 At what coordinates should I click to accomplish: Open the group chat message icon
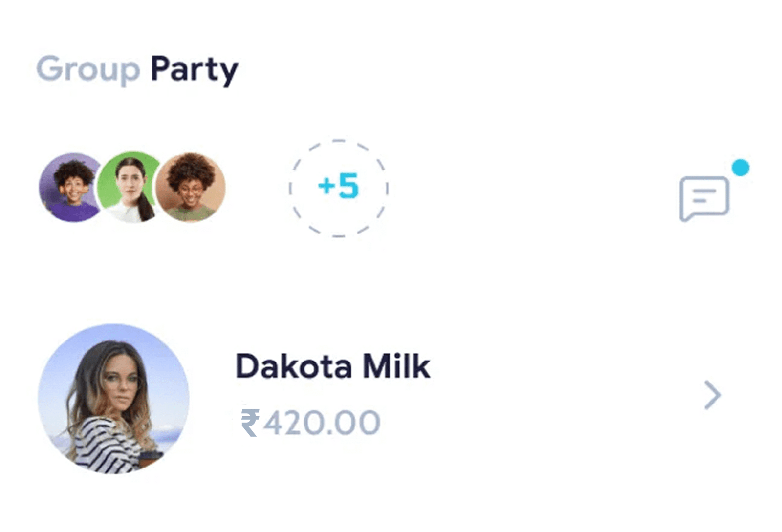click(704, 198)
